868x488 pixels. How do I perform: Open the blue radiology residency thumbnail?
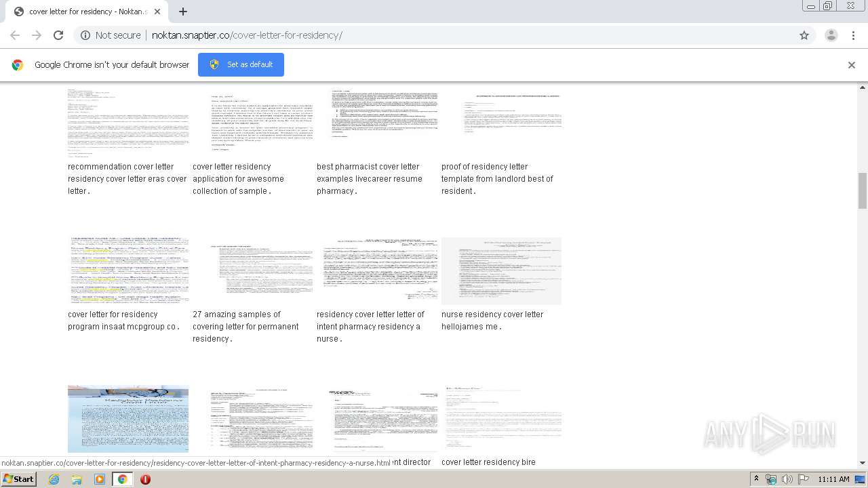tap(128, 418)
